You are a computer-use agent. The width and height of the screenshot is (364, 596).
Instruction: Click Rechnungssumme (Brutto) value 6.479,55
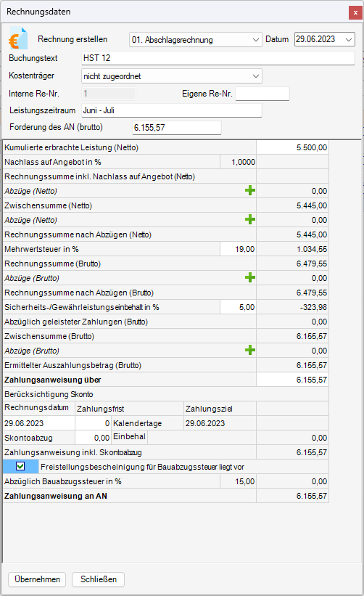point(292,264)
